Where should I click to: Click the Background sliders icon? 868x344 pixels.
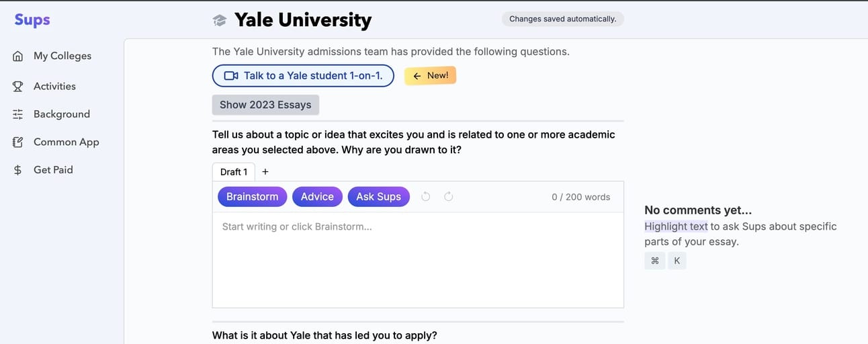18,114
